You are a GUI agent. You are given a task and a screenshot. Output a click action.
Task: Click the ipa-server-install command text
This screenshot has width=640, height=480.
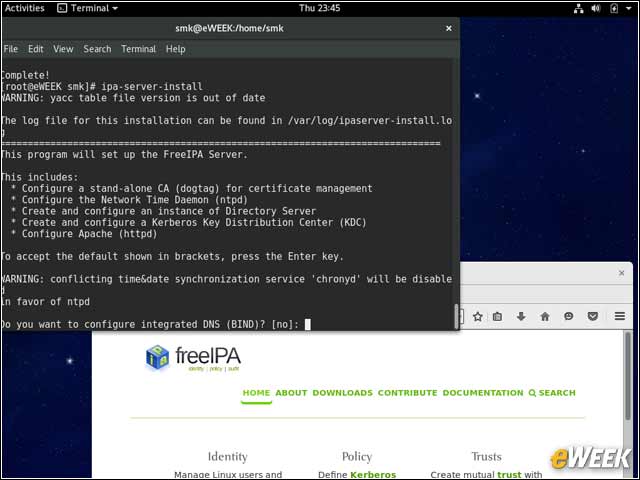tap(151, 87)
